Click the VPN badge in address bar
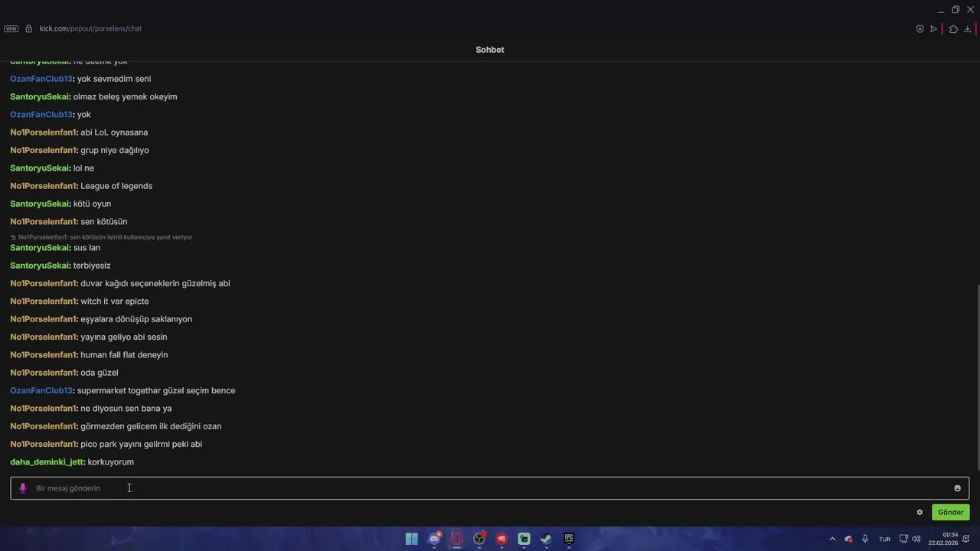 pyautogui.click(x=11, y=28)
